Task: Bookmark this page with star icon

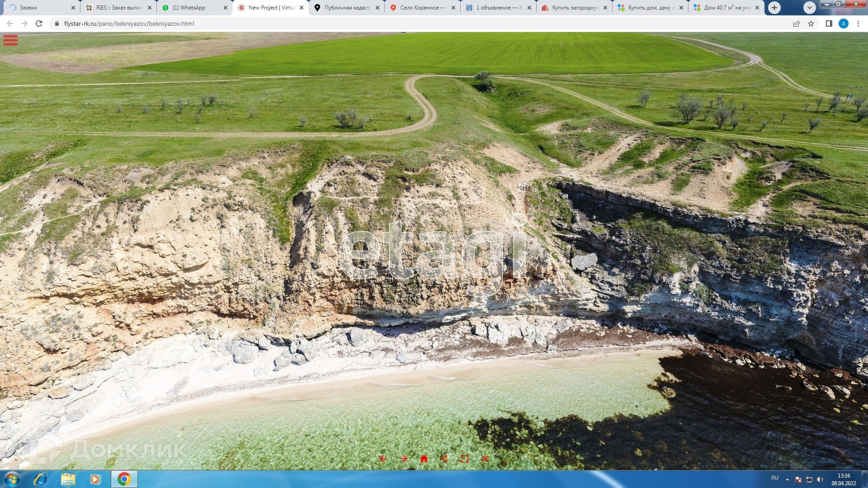Action: click(x=811, y=23)
